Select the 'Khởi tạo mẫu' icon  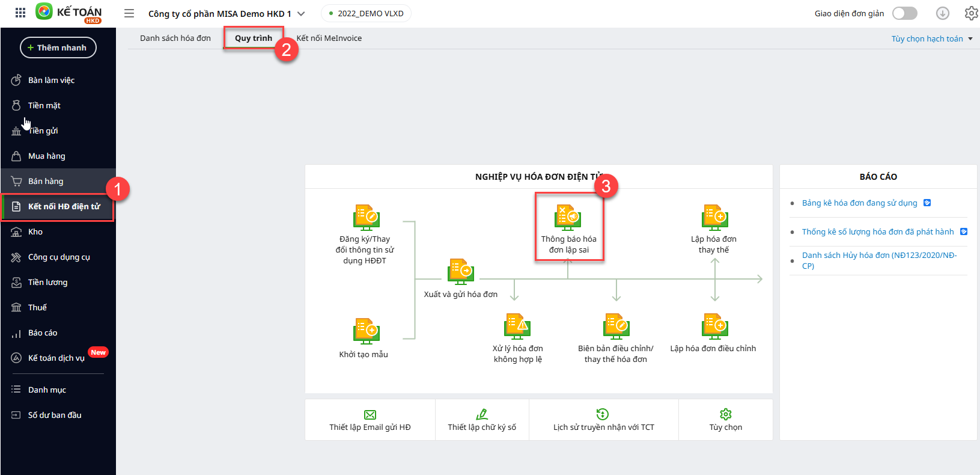366,331
